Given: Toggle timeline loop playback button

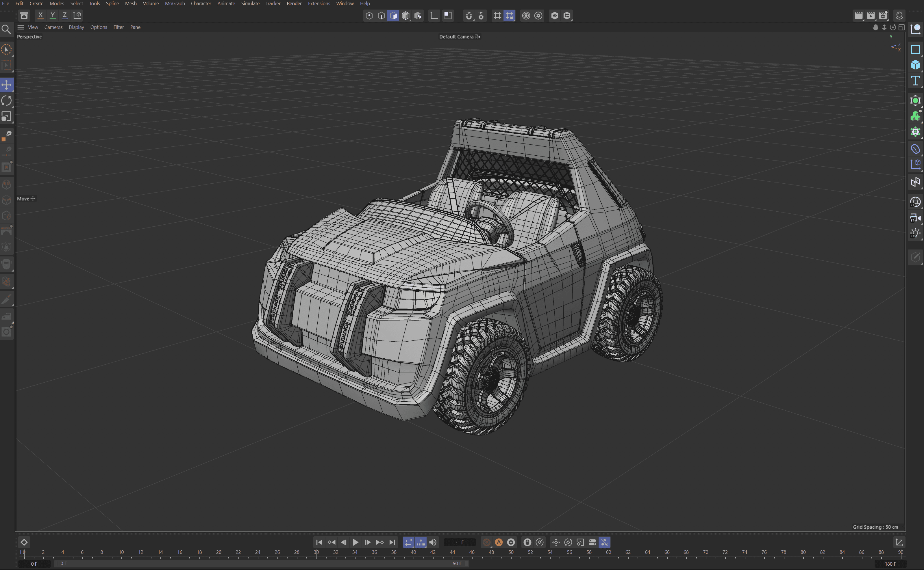Looking at the screenshot, I should (x=409, y=542).
